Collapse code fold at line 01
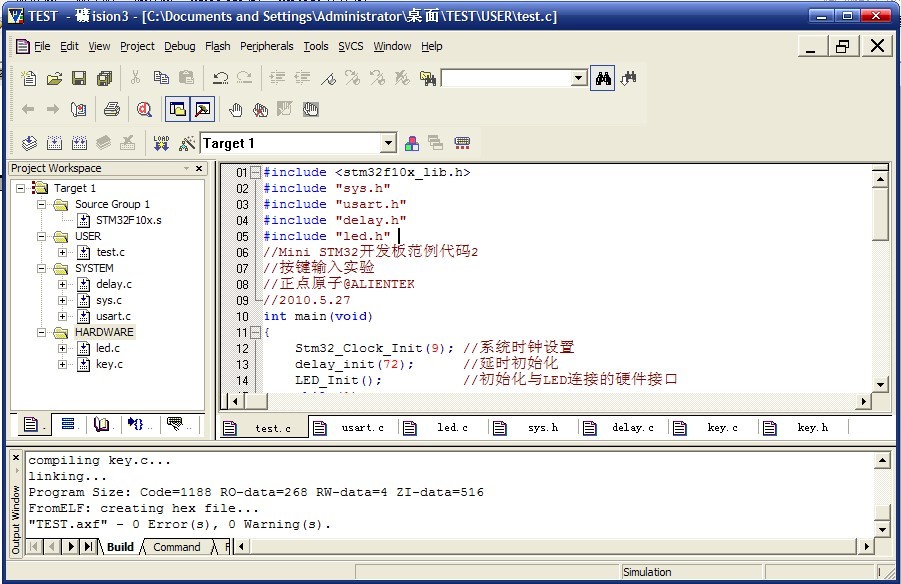The height and width of the screenshot is (584, 901). [256, 172]
